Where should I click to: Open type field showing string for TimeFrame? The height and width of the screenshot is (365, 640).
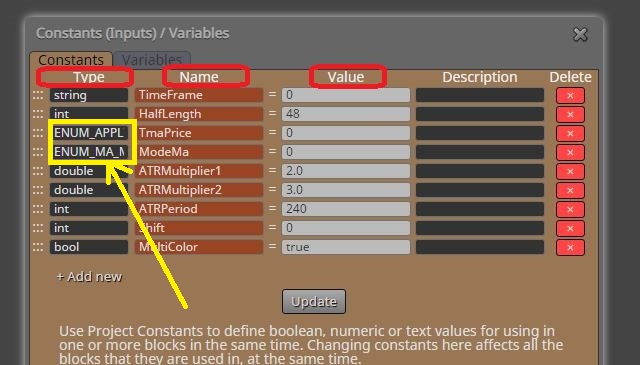point(89,95)
